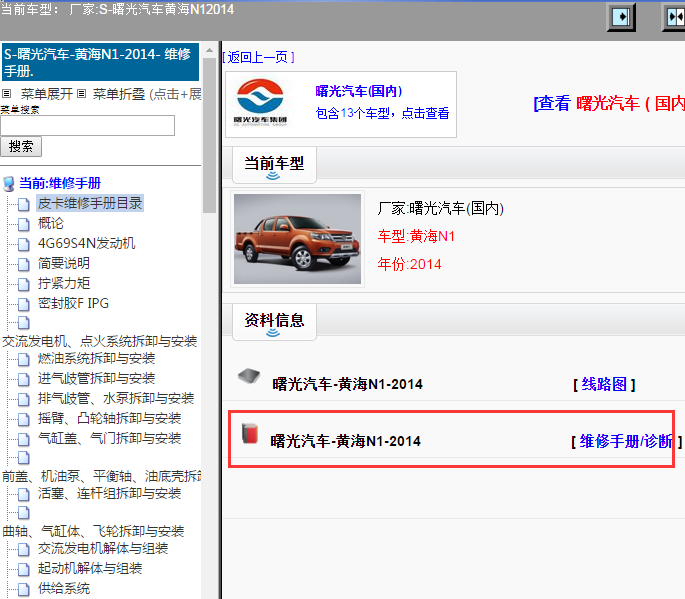This screenshot has height=599, width=685.
Task: Click page icon beside 摇臂、凸轮轴拆卸与安装
Action: [x=23, y=419]
